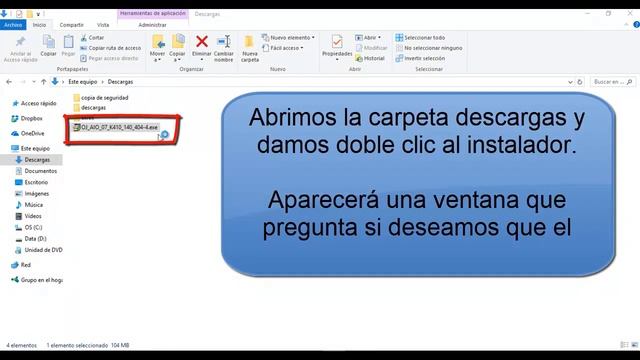Open Dropbox in navigation pane
This screenshot has width=640, height=360.
[27, 118]
